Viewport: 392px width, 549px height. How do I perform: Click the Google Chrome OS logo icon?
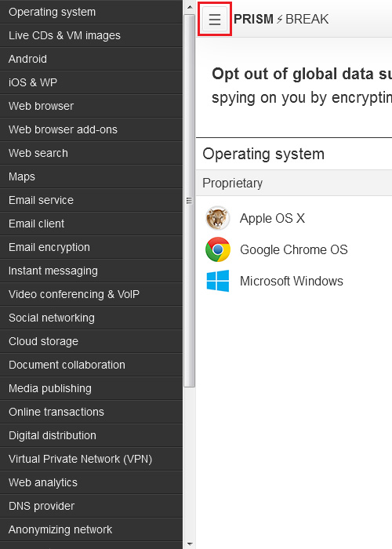coord(218,249)
